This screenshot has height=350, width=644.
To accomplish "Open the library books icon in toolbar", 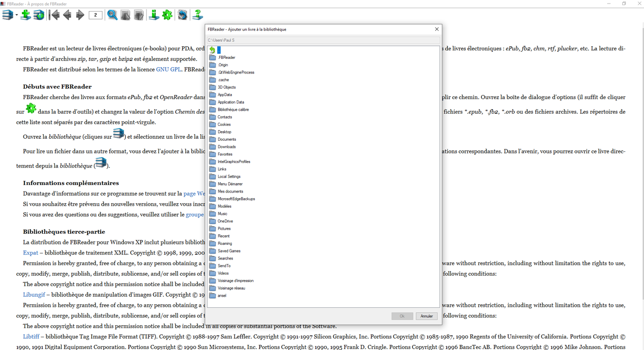I will (8, 15).
